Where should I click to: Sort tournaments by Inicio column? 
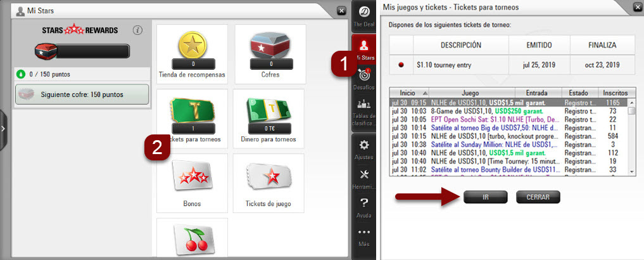coord(410,93)
